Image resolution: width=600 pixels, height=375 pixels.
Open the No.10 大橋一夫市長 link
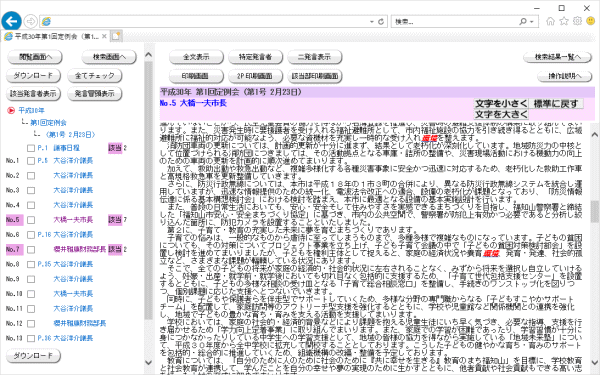[73, 294]
